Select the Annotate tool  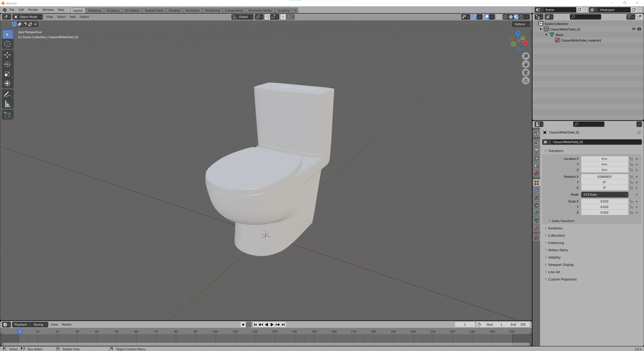coord(7,94)
